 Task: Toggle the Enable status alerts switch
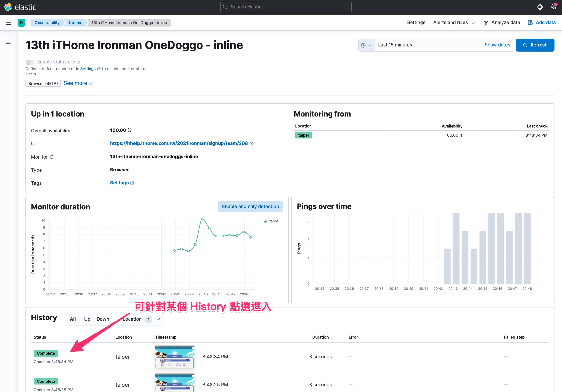pos(30,62)
